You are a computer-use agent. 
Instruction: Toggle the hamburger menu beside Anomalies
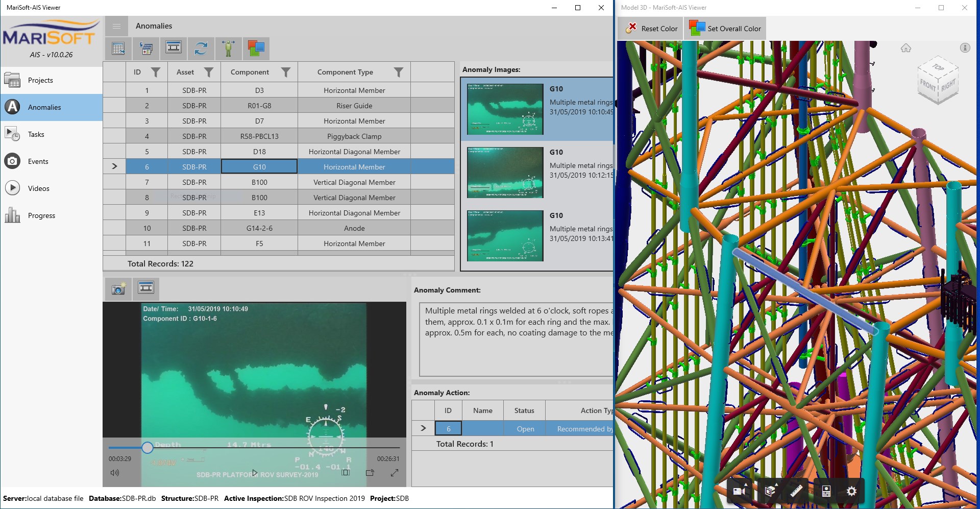coord(117,26)
